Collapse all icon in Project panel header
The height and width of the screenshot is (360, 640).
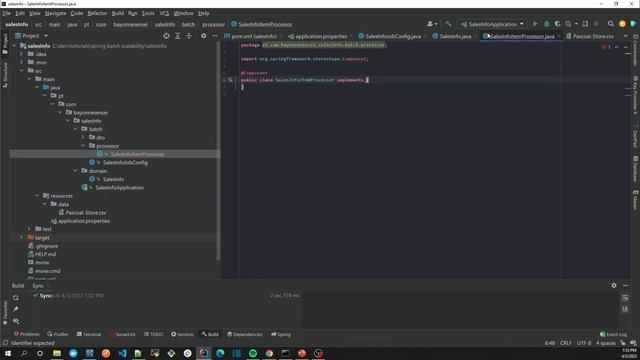tap(189, 36)
